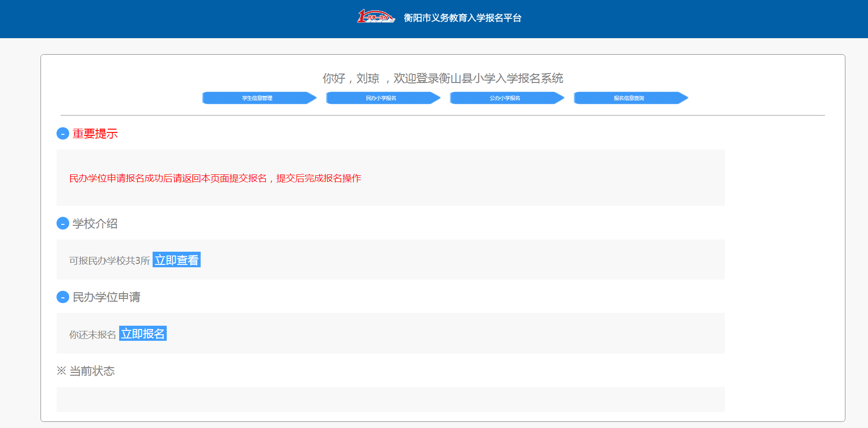Click the platform logo in the header
This screenshot has height=428, width=868.
[x=376, y=17]
